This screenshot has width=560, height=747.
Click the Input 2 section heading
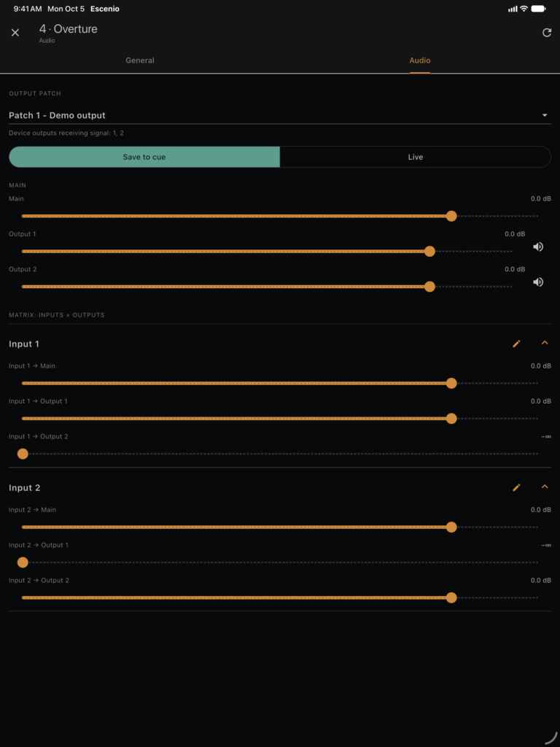[24, 488]
